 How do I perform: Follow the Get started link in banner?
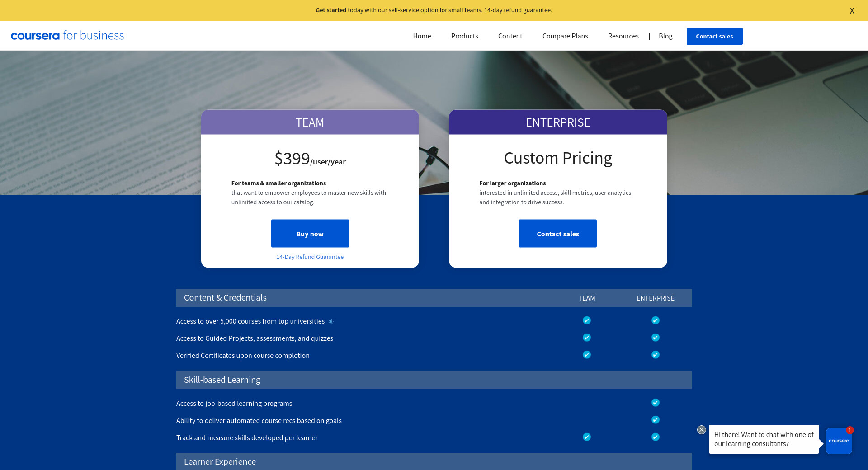(330, 10)
